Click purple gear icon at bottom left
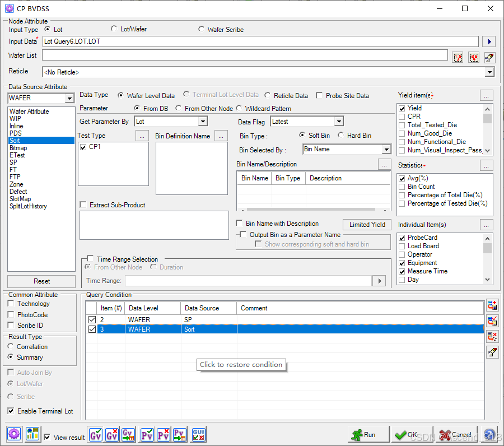Image resolution: width=504 pixels, height=446 pixels. coord(14,434)
